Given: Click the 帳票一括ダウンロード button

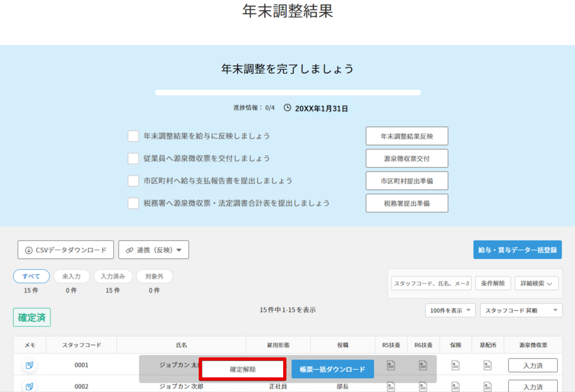Looking at the screenshot, I should [x=332, y=369].
